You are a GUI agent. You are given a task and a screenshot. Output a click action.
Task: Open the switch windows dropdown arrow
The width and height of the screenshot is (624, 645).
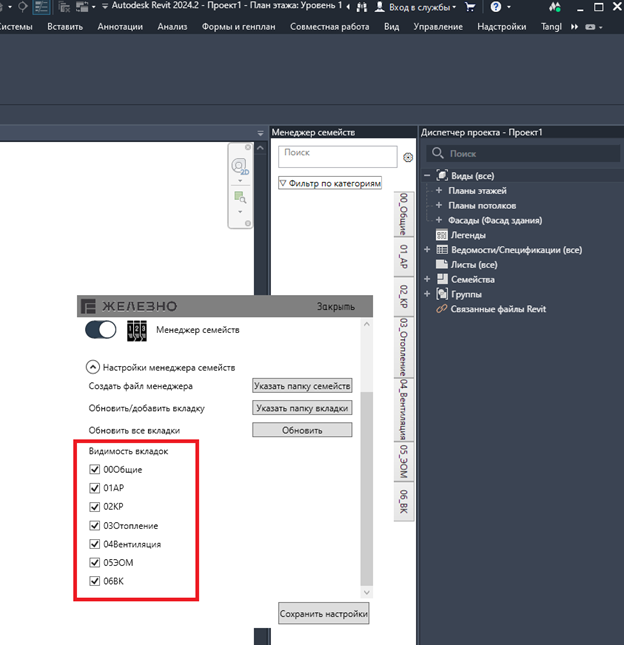pos(94,7)
